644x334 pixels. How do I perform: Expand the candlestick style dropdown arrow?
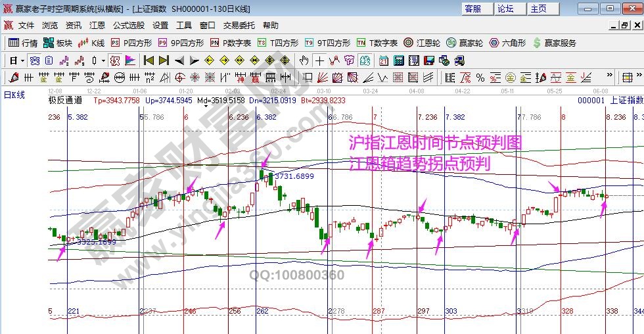(103, 60)
